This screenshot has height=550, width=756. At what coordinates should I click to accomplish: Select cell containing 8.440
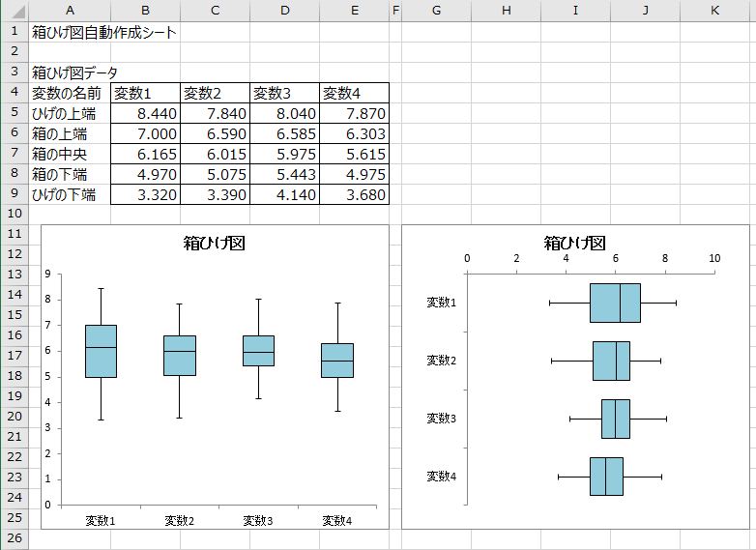point(146,113)
